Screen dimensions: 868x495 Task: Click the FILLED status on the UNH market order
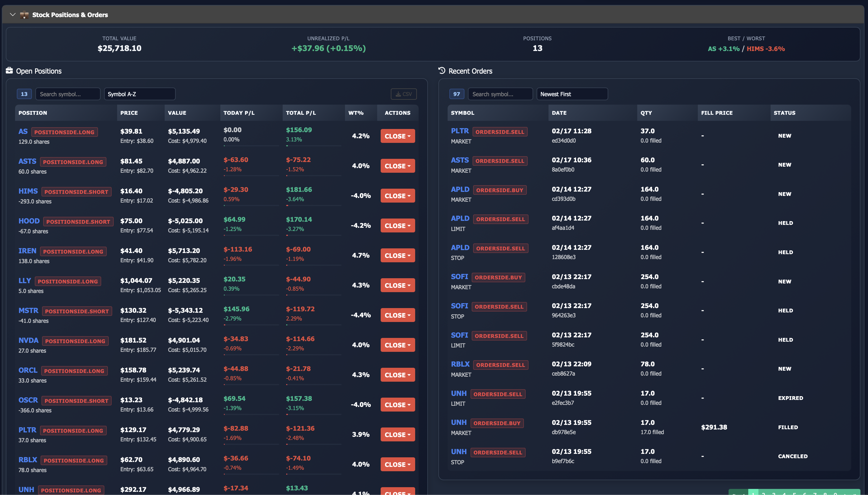click(788, 427)
